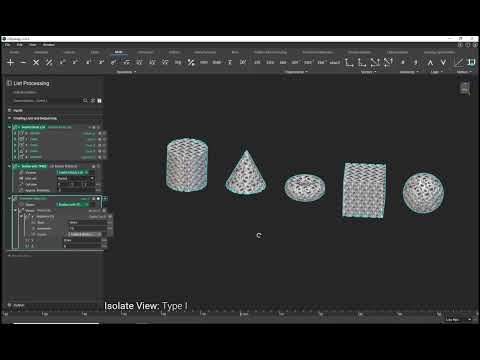This screenshot has height=360, width=480.
Task: Click the white square icon right of the search bar
Action: coord(99,100)
